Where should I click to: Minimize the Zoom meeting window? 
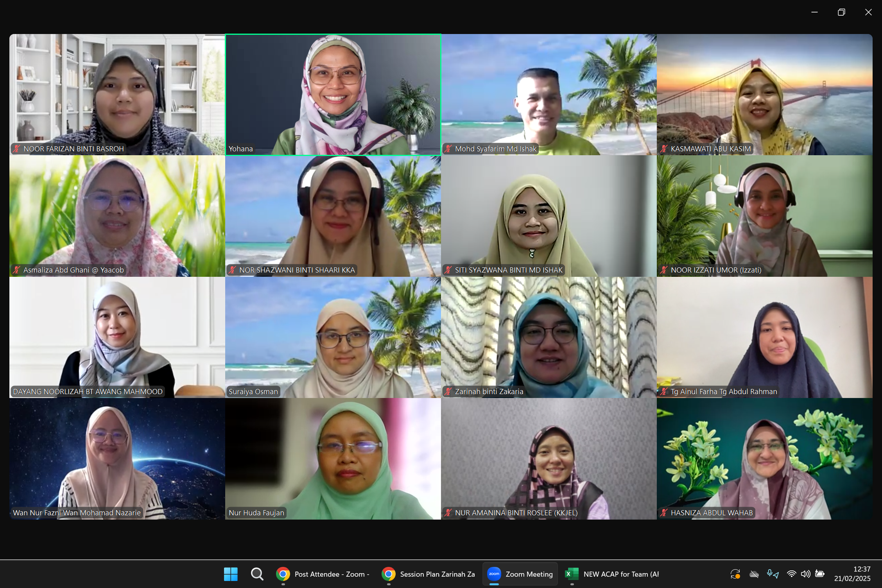[x=814, y=12]
